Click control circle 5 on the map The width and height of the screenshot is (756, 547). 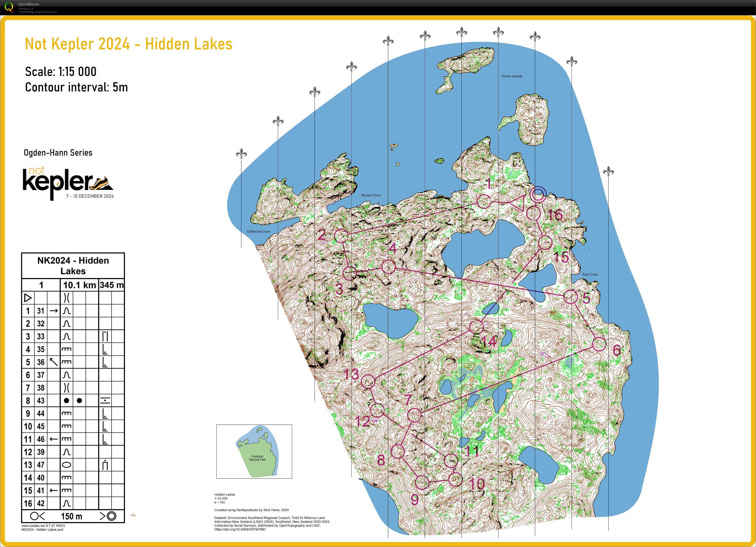click(570, 297)
